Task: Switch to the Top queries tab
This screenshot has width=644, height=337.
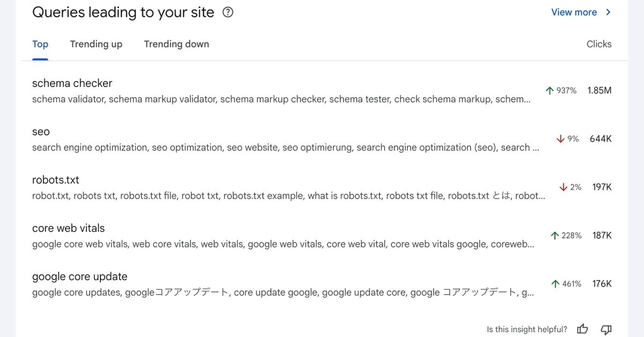Action: (40, 44)
